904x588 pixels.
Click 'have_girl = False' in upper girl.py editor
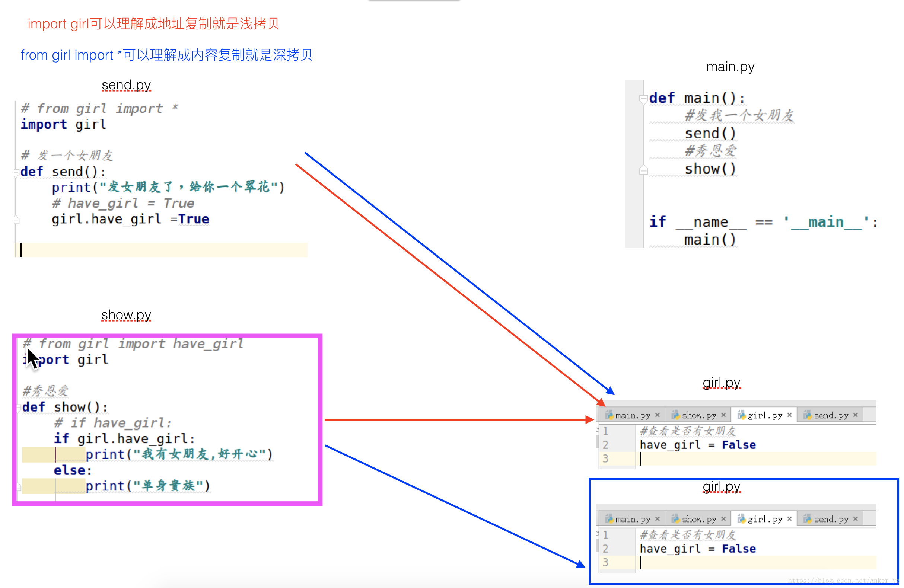[x=698, y=444]
